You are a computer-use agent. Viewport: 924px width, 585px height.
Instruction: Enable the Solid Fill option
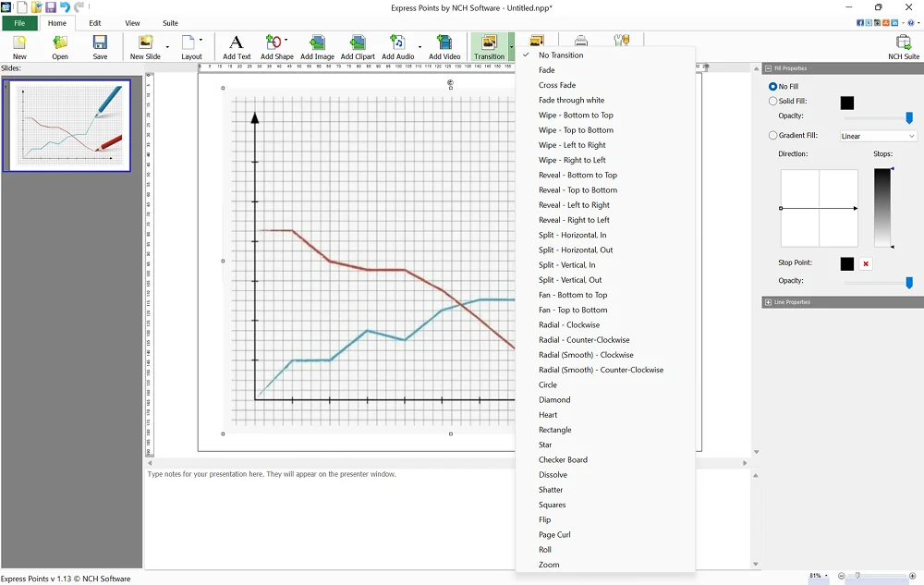[773, 102]
